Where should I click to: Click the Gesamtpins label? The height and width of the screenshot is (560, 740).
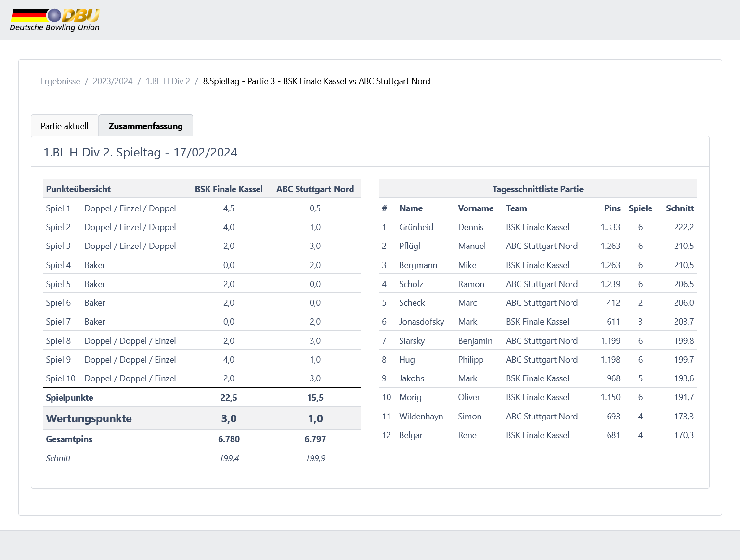69,439
